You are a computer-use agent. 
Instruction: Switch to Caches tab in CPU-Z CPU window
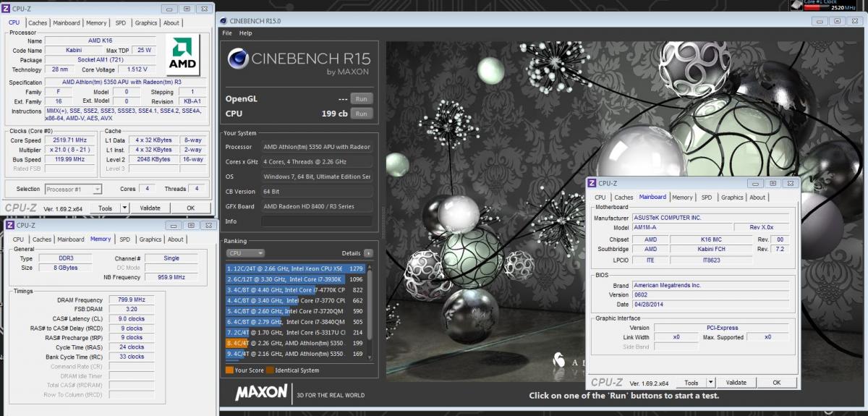(x=38, y=22)
